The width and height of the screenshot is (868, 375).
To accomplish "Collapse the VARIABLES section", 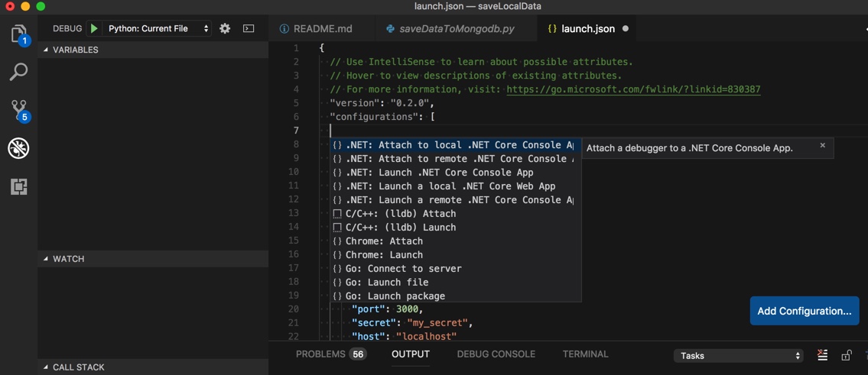I will coord(75,50).
